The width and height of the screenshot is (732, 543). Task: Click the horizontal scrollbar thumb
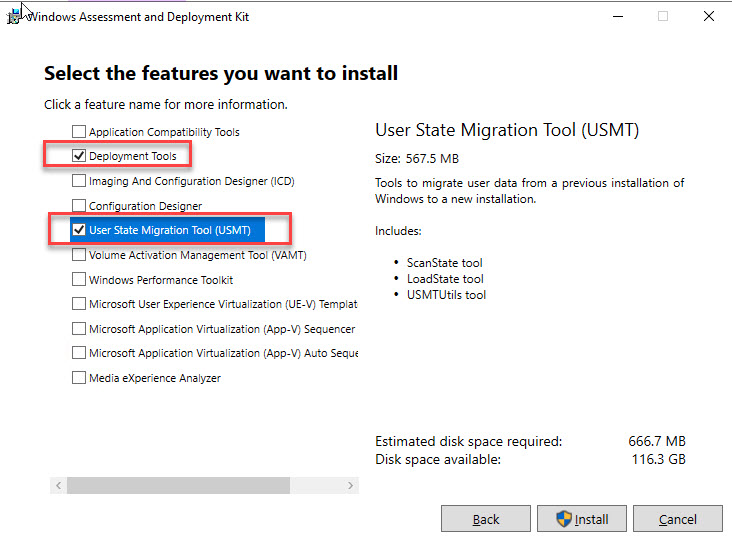coord(178,485)
